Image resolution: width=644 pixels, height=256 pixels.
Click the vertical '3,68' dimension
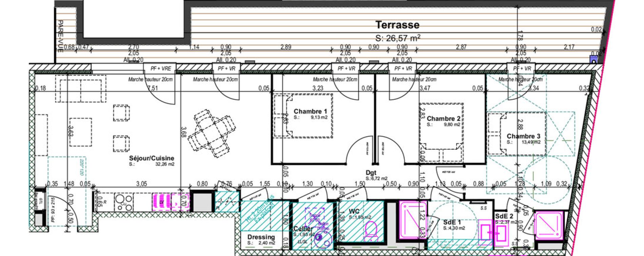point(183,133)
